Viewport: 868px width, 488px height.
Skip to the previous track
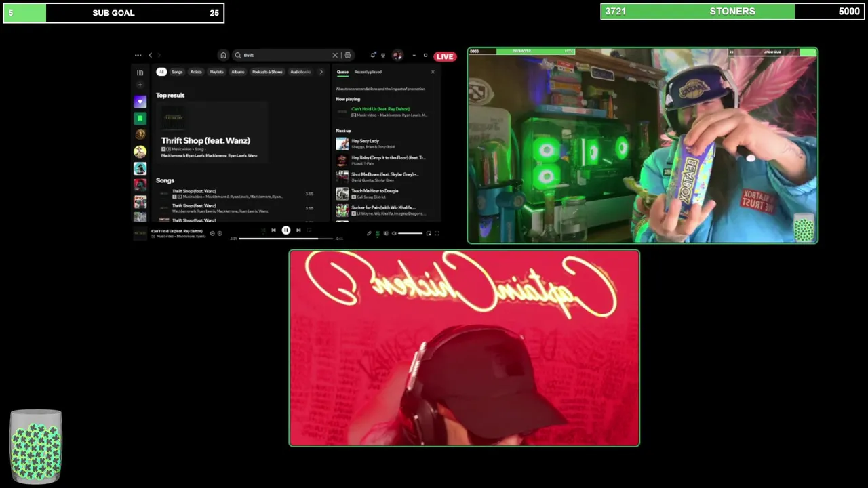(273, 230)
